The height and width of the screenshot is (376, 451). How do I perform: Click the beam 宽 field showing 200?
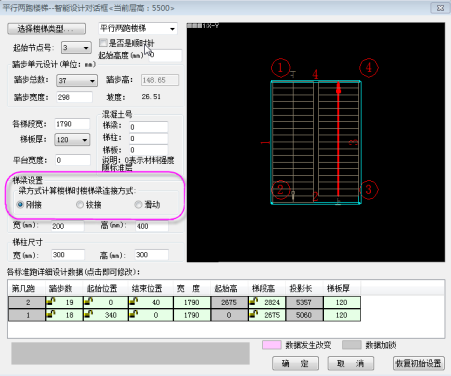[67, 226]
